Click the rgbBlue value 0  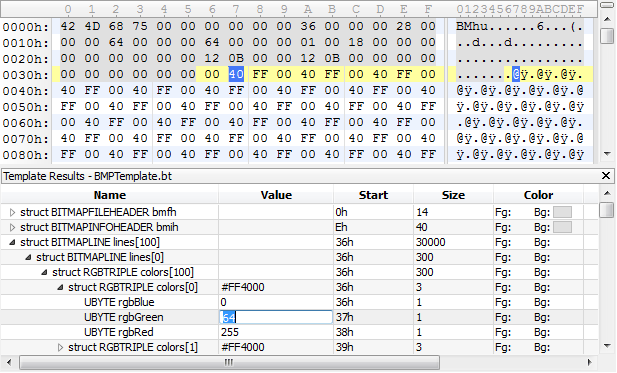tap(224, 302)
